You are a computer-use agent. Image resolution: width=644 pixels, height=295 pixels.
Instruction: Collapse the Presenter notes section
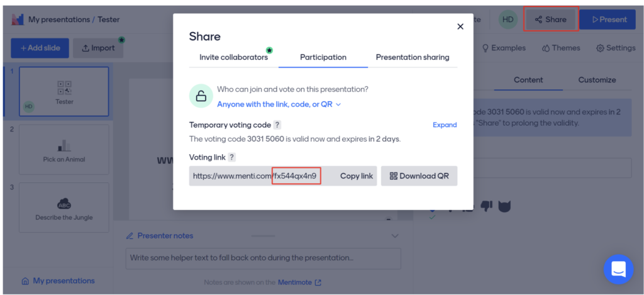tap(395, 236)
